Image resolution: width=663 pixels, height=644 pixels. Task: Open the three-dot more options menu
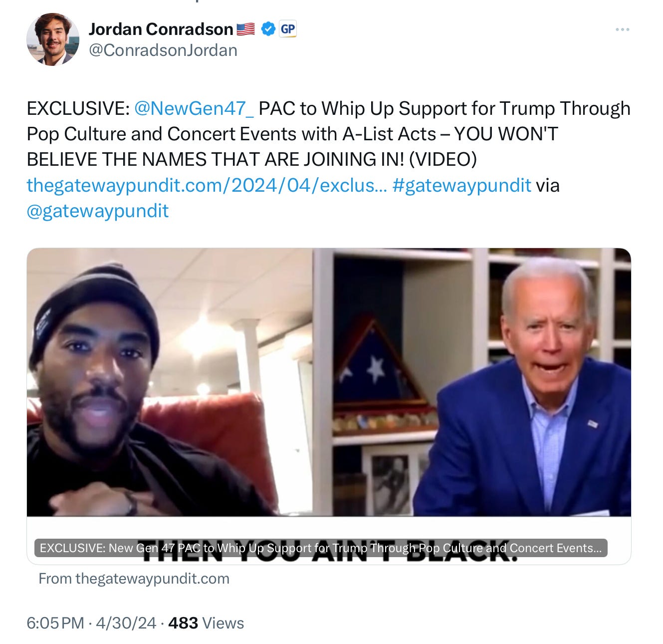[x=622, y=30]
